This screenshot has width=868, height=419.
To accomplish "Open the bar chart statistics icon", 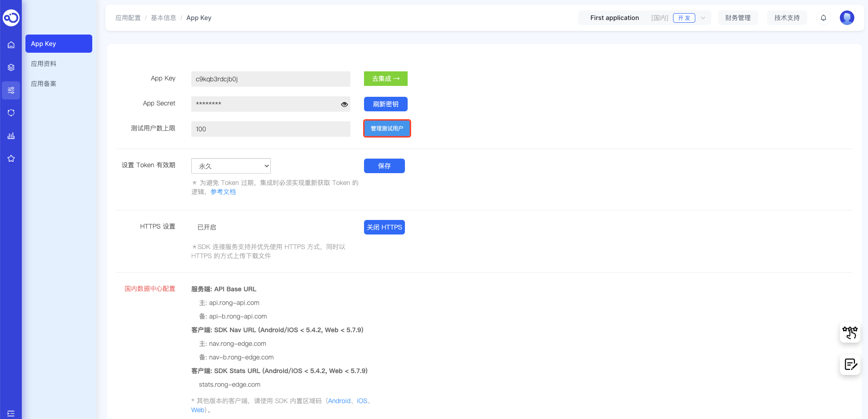I will click(11, 135).
